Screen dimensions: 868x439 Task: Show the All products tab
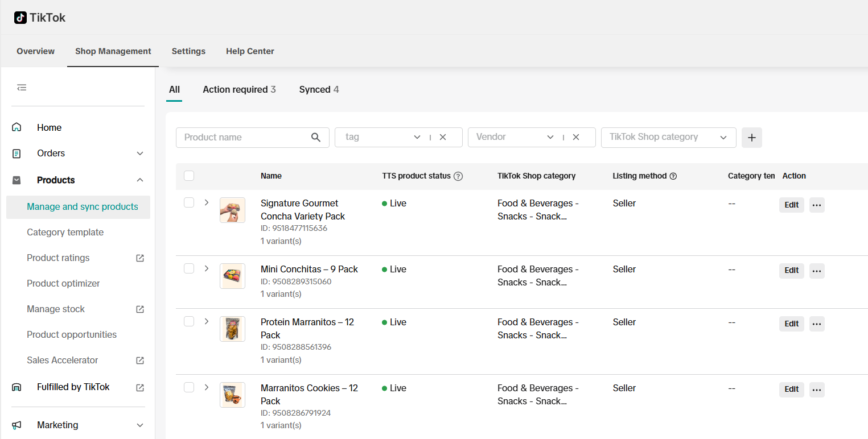tap(174, 90)
